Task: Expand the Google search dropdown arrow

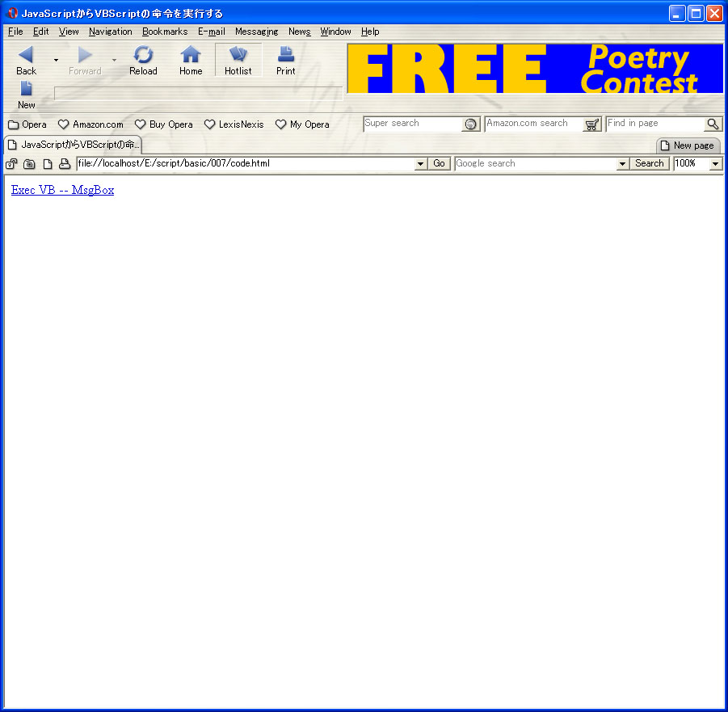Action: tap(623, 163)
